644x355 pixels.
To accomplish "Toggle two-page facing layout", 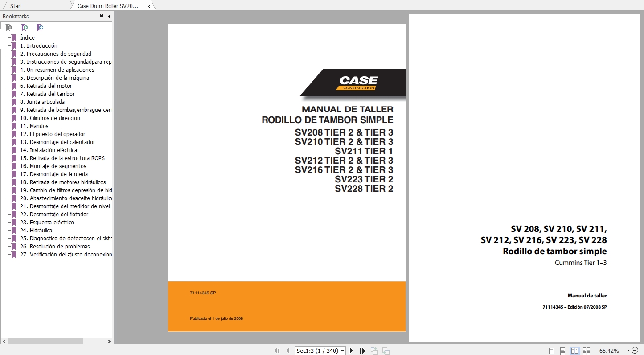I will pos(575,351).
